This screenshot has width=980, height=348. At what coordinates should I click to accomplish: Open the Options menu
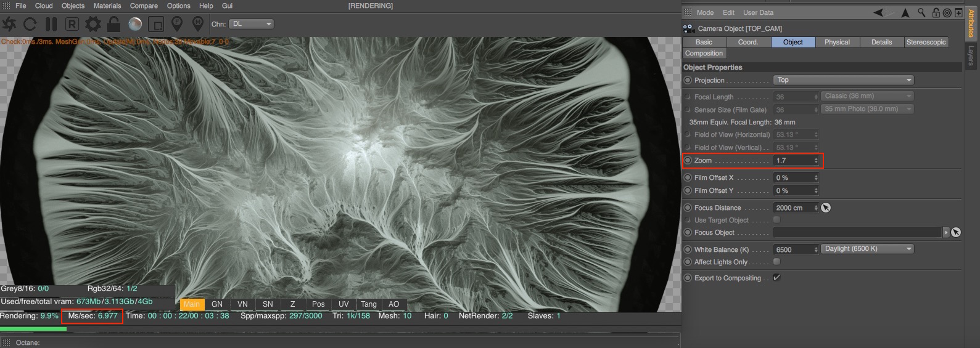[179, 6]
